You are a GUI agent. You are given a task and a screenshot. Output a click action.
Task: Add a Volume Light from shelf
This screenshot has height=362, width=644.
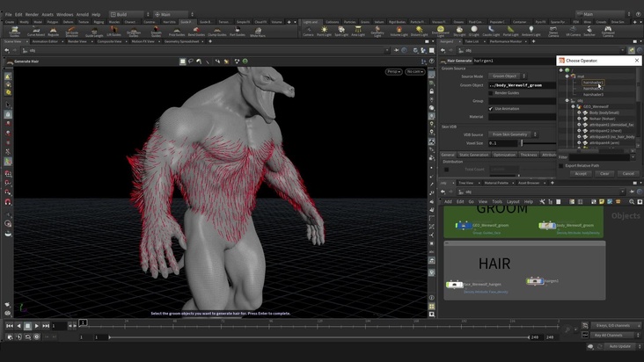[x=399, y=31]
